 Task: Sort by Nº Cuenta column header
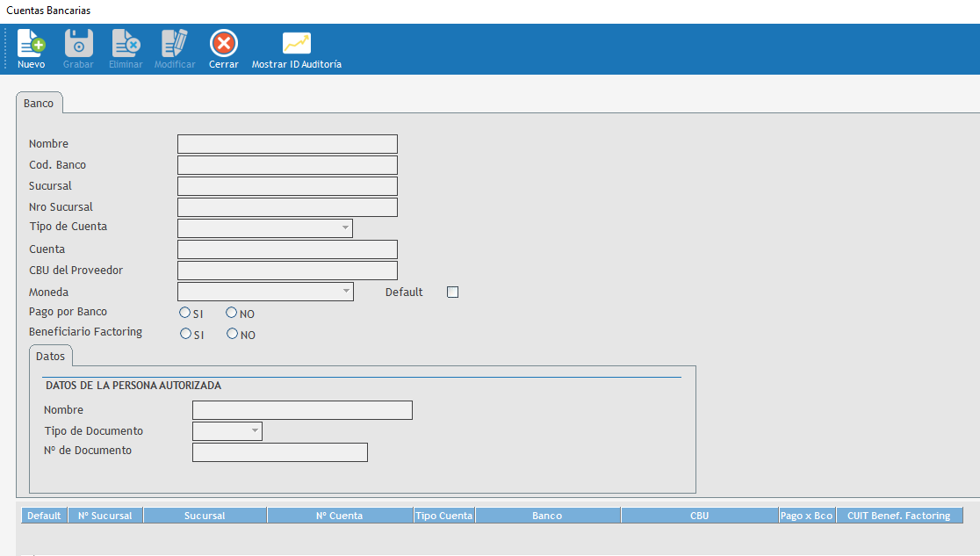point(339,516)
